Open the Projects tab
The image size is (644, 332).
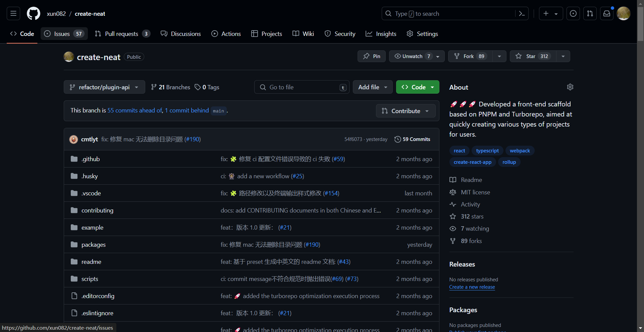click(x=267, y=34)
